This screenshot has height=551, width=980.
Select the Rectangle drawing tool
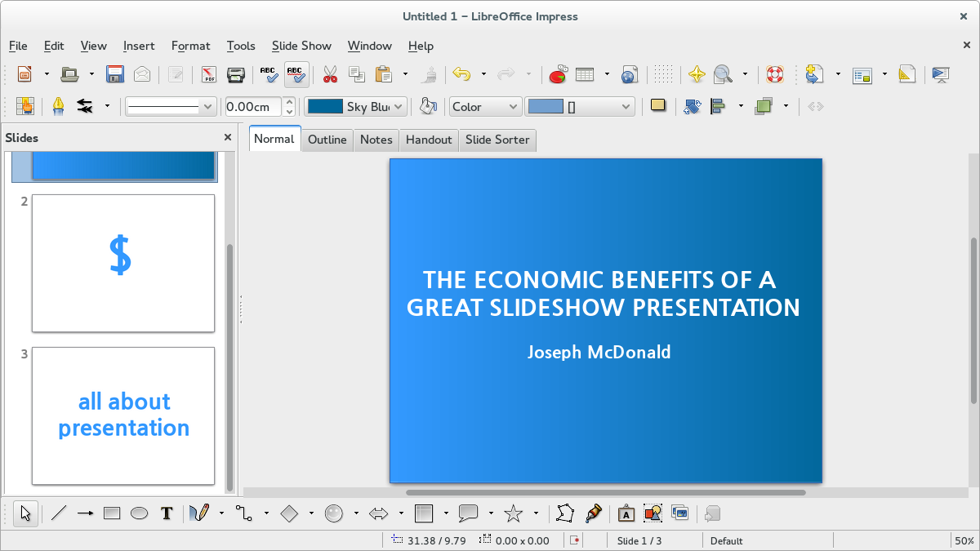click(112, 513)
